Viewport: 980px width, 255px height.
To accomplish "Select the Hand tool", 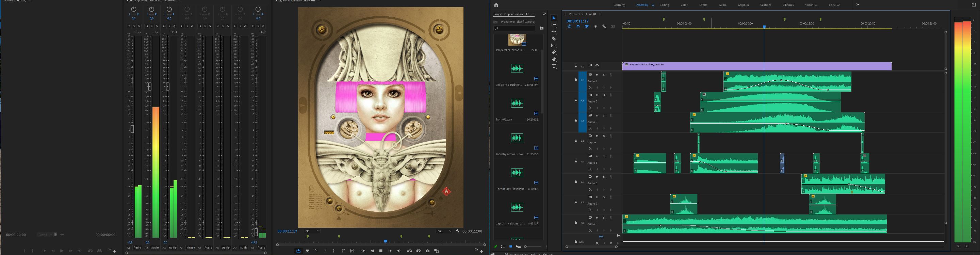I will [x=554, y=59].
